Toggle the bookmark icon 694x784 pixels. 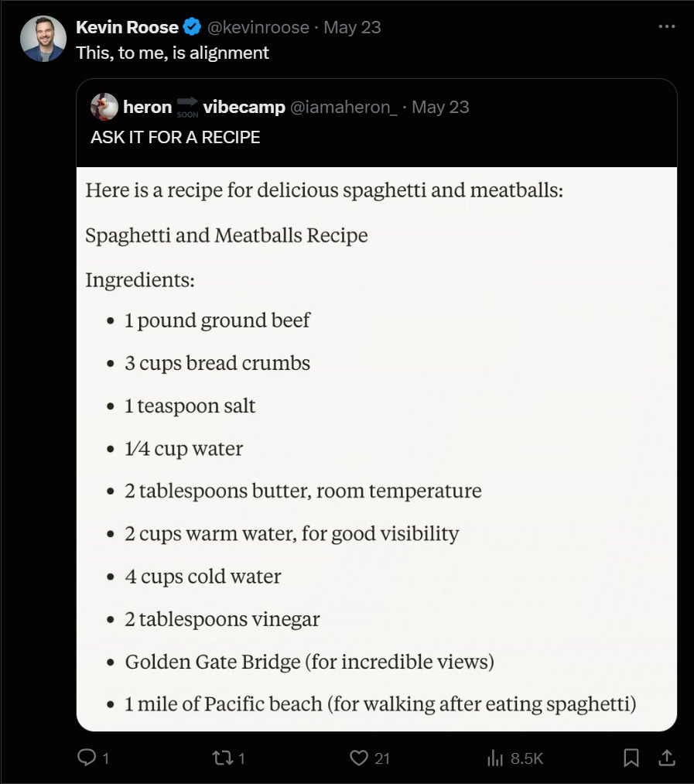click(x=631, y=758)
